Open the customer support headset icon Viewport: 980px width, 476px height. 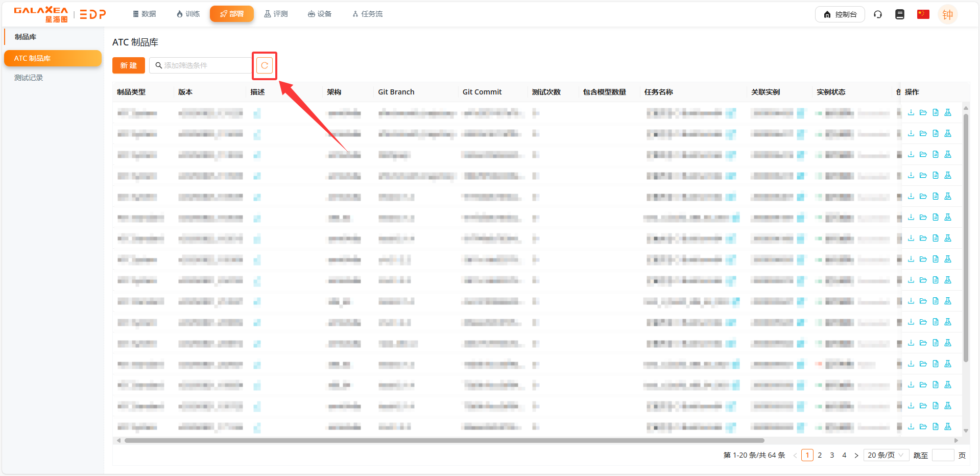pos(877,14)
